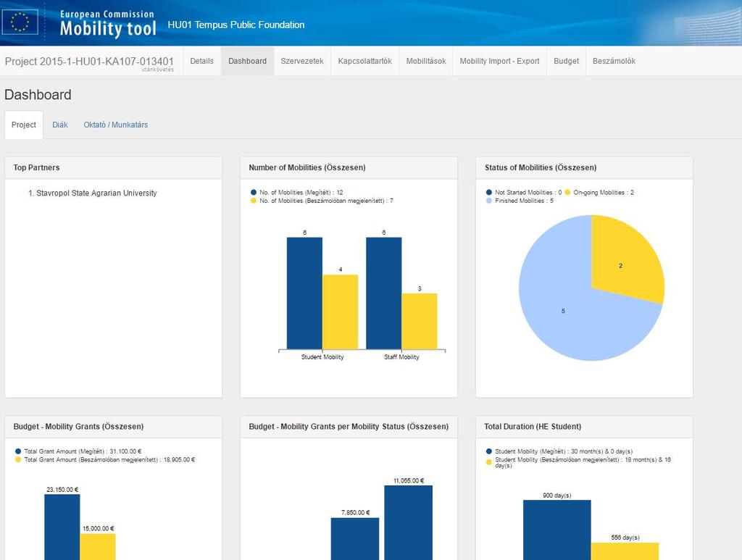742x560 pixels.
Task: Open the Details tab
Action: (x=201, y=61)
